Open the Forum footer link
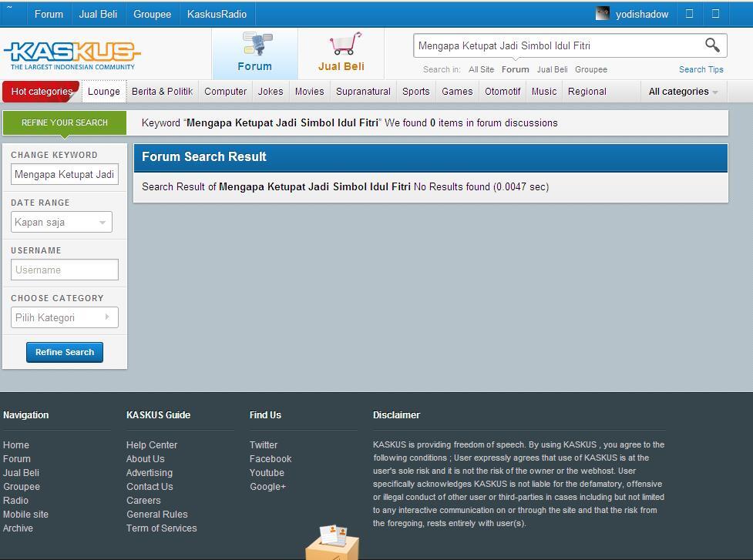 [16, 459]
